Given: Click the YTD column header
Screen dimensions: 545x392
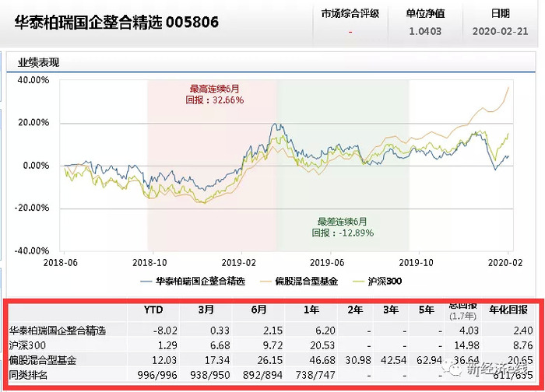Looking at the screenshot, I should click(153, 310).
